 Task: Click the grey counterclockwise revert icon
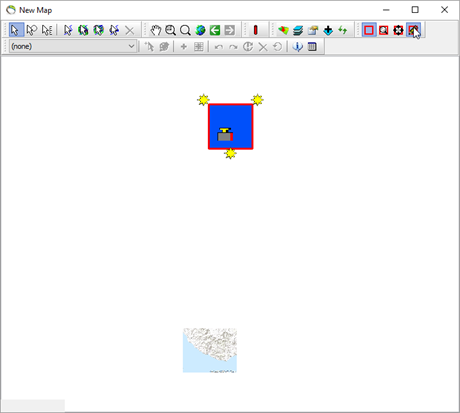coord(277,47)
